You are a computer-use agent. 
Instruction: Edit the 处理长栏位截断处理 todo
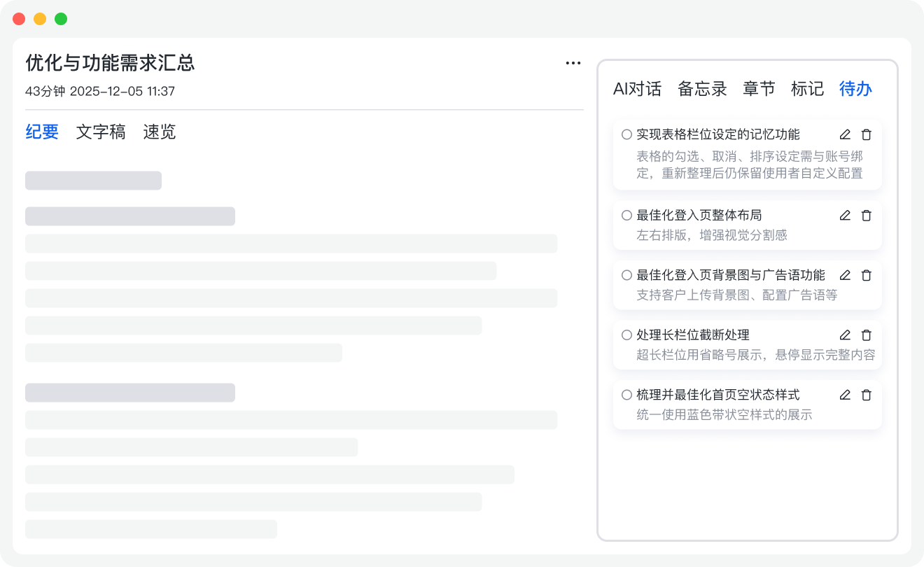click(845, 335)
